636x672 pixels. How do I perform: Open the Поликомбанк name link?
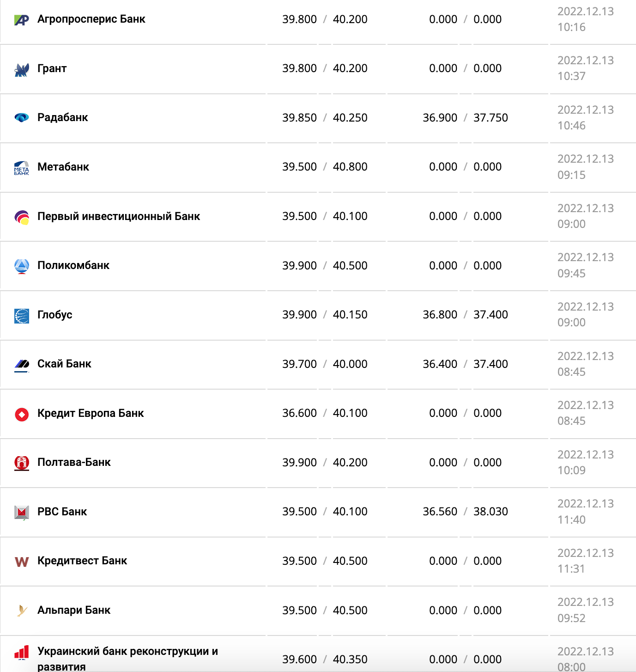[x=73, y=265]
